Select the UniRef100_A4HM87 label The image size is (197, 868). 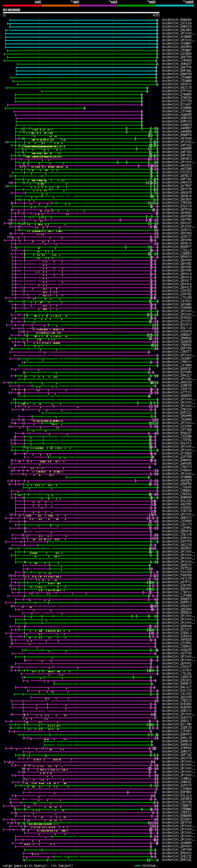176,128
